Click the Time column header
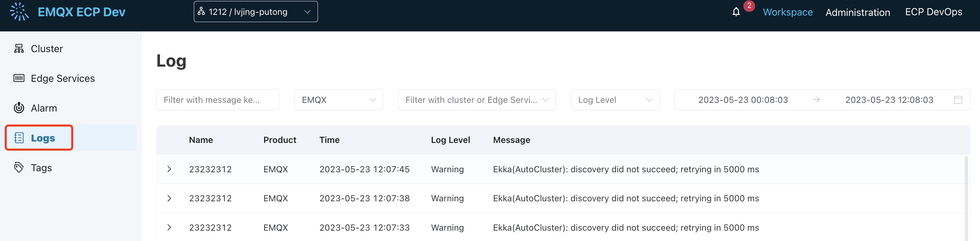Viewport: 980px width, 241px height. [329, 140]
